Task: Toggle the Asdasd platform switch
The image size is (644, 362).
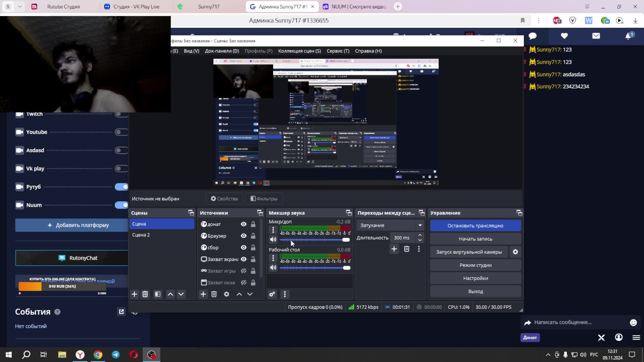Action: (121, 150)
